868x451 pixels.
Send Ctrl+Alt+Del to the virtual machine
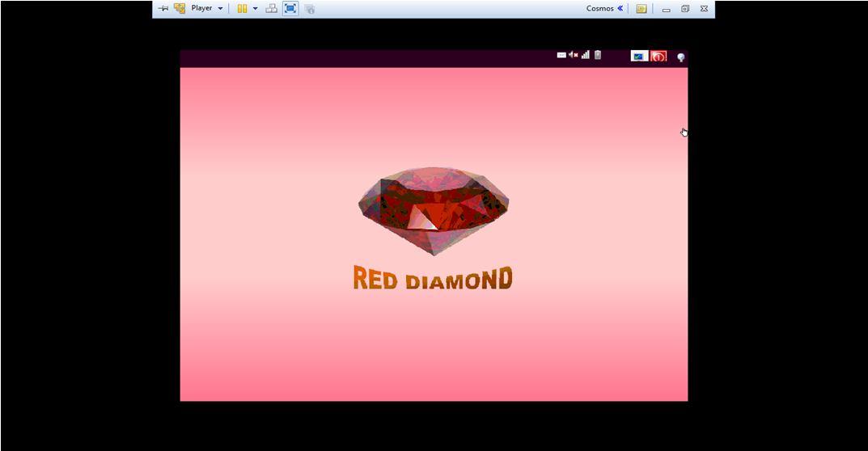(x=271, y=8)
